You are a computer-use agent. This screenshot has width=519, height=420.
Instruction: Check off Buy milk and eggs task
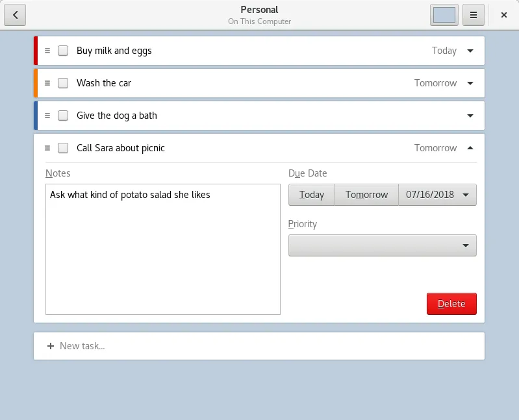pyautogui.click(x=63, y=51)
